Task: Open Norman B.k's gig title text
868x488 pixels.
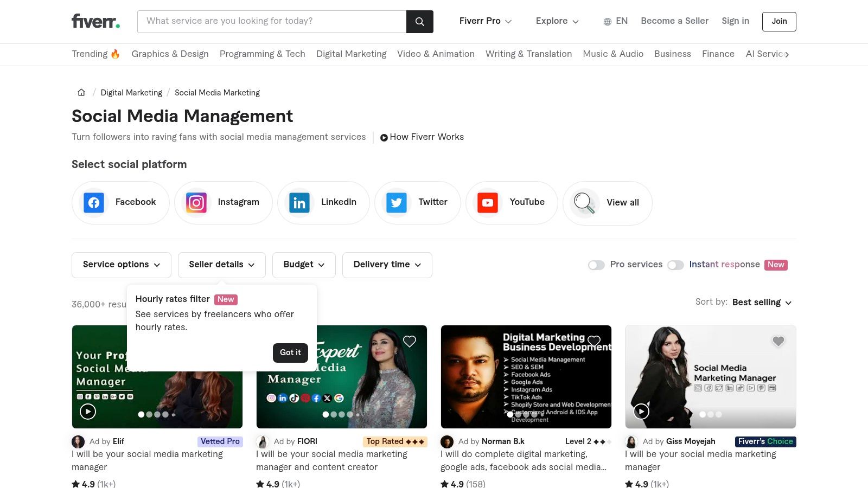Action: pyautogui.click(x=524, y=460)
